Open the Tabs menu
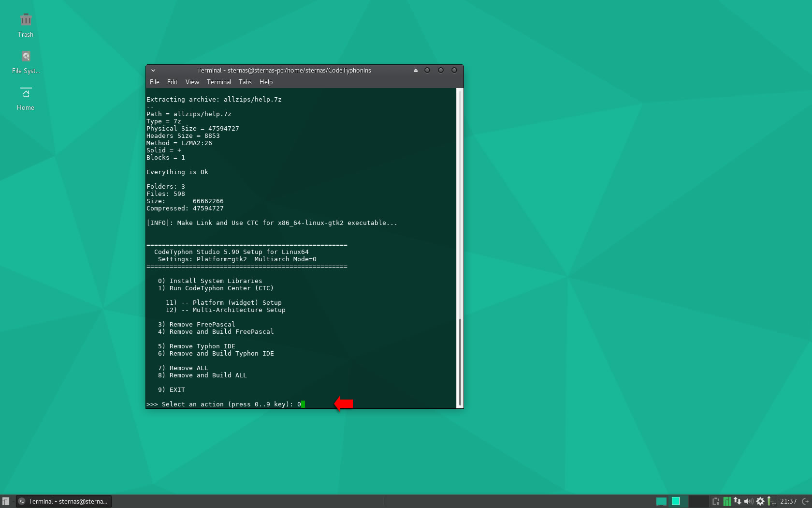 [x=245, y=82]
